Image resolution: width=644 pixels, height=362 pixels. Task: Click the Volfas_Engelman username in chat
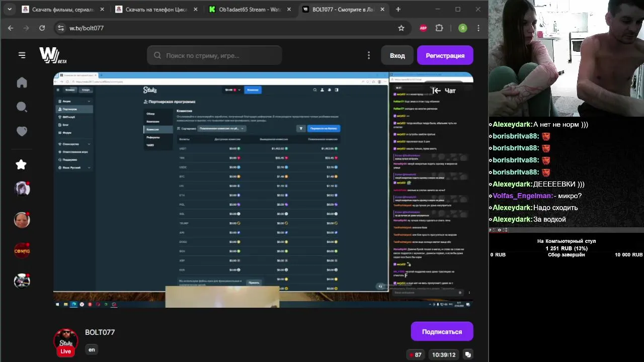pyautogui.click(x=522, y=196)
